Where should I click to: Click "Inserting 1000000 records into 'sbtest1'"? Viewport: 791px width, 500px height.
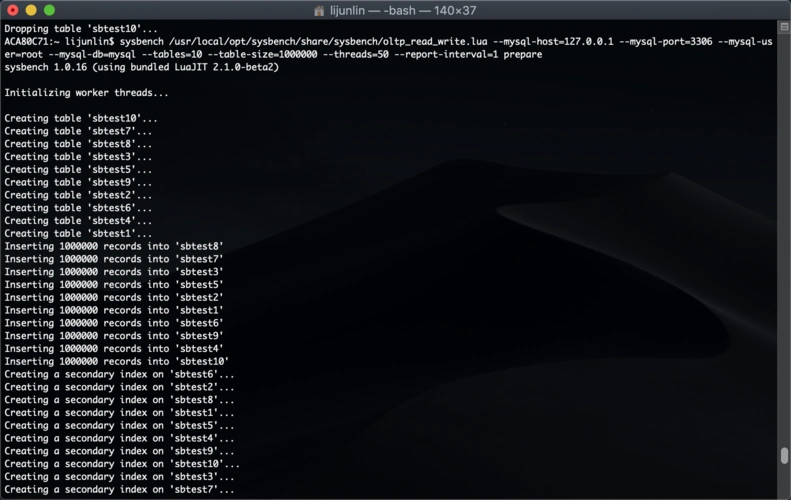point(114,310)
